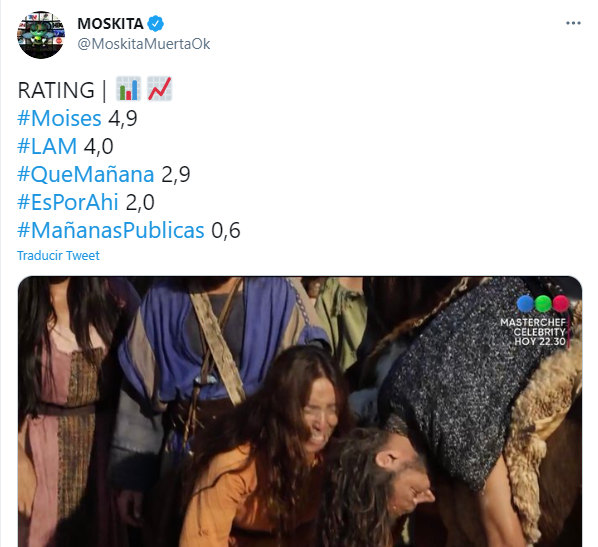Screen dimensions: 598x547
Task: Open the #LAM hashtag
Action: [47, 146]
